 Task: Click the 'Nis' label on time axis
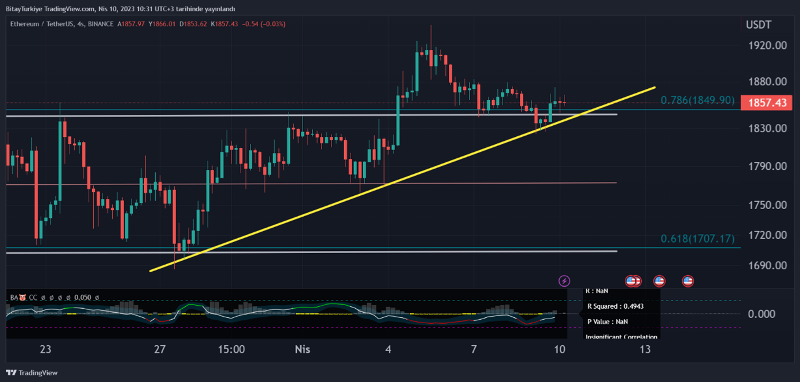click(x=302, y=349)
